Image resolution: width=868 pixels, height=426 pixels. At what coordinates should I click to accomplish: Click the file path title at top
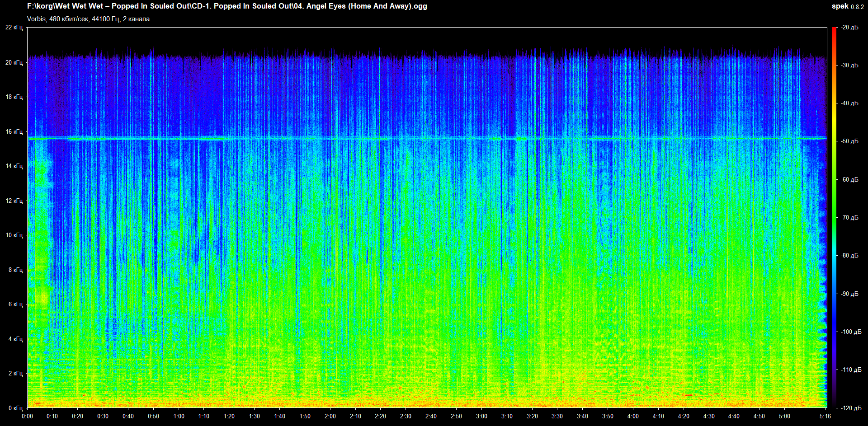(227, 6)
